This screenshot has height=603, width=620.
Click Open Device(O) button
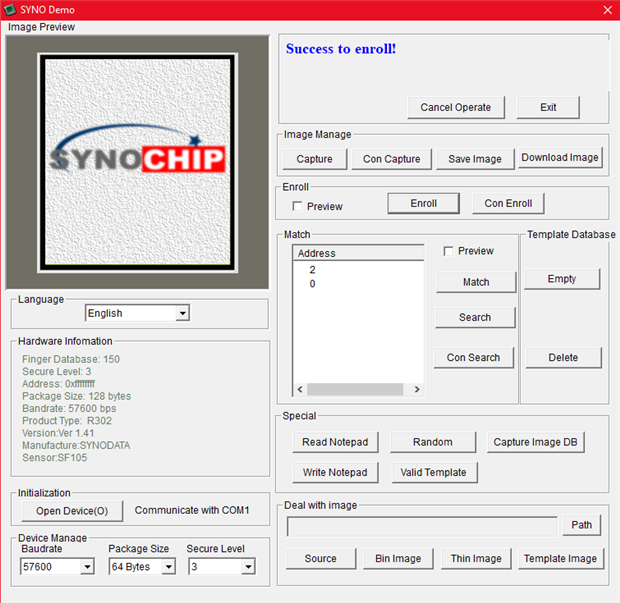tap(72, 511)
